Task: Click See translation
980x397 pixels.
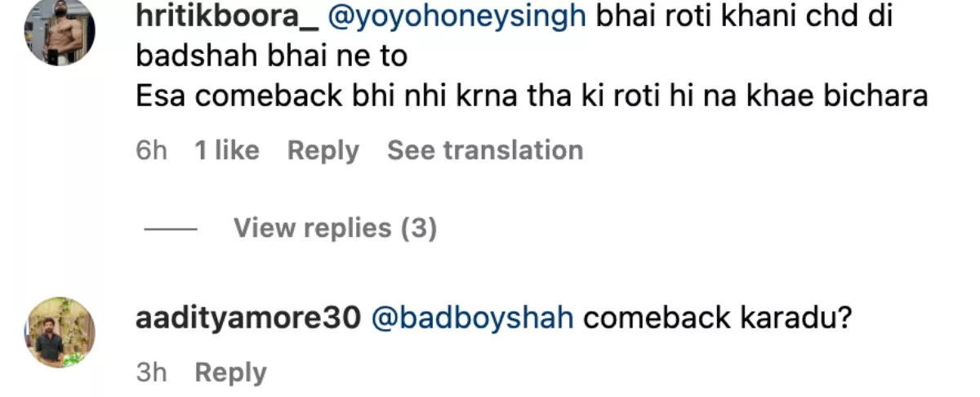Action: tap(485, 150)
